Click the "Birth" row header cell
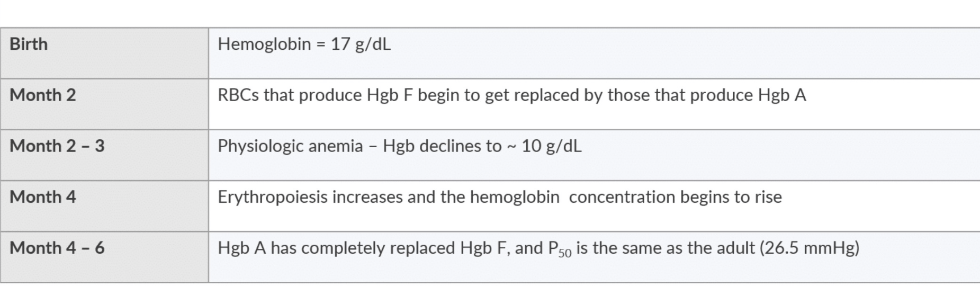This screenshot has height=286, width=980. pos(29,44)
